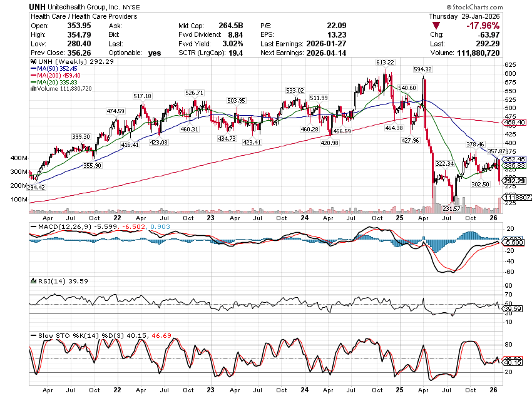532x396 pixels.
Task: Click the UNH ticker symbol heading
Action: tap(39, 6)
